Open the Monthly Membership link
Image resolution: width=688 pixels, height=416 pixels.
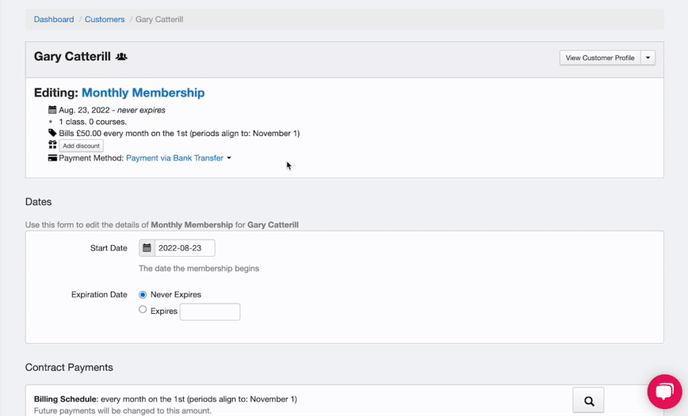tap(143, 92)
